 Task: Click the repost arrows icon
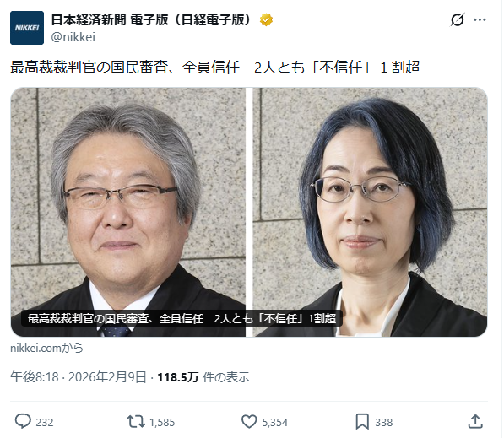[136, 422]
